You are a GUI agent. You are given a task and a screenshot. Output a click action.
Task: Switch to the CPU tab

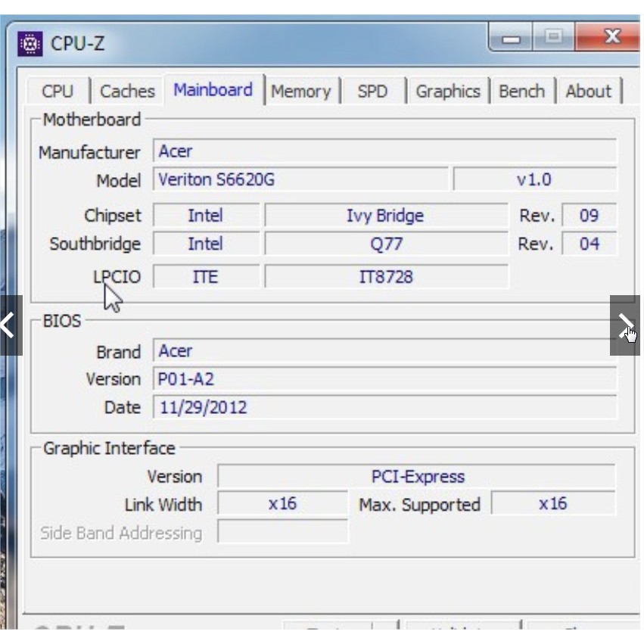58,92
